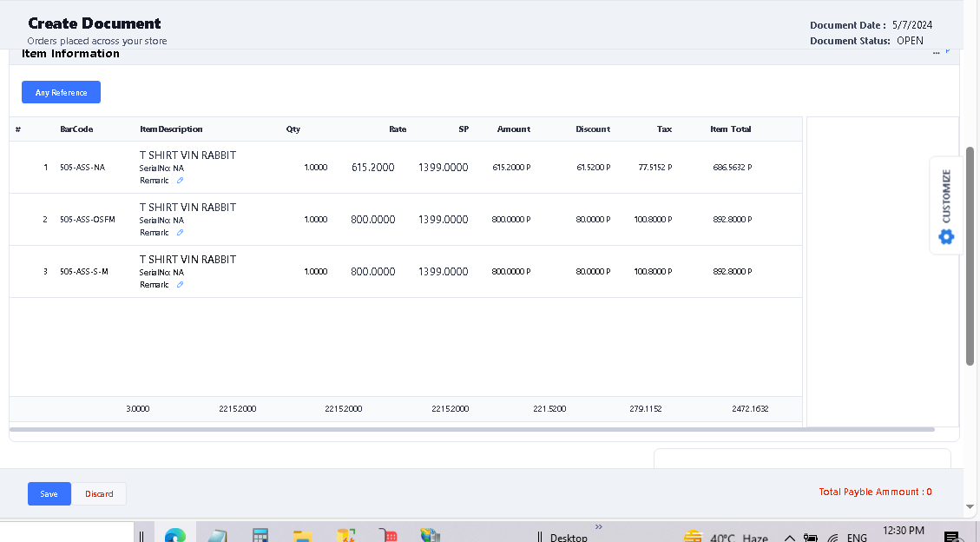The height and width of the screenshot is (542, 980).
Task: Click the tax value 77.5152 P
Action: [x=655, y=168]
